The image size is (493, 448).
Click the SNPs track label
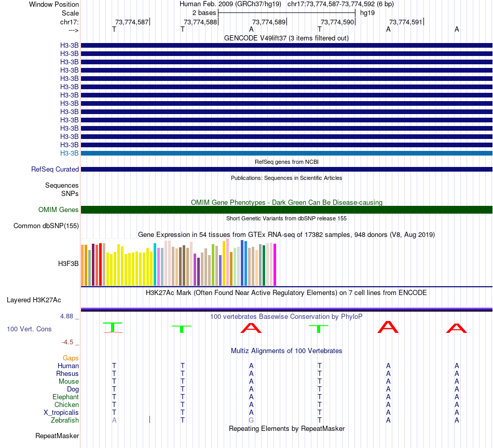click(70, 193)
